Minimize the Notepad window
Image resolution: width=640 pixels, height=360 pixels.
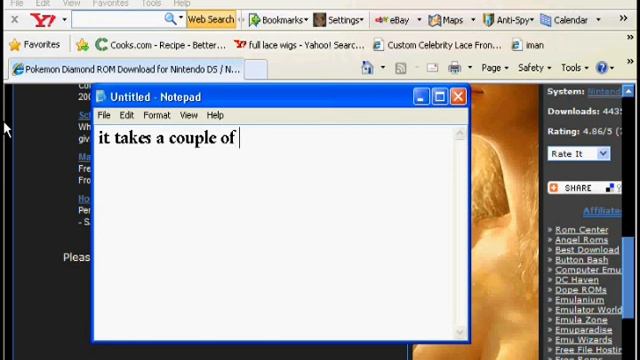421,97
